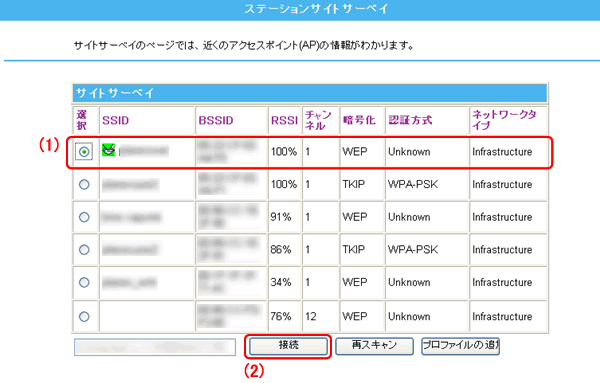Click the blurred SSID in the 34% row
Image resolution: width=600 pixels, height=383 pixels.
coord(129,283)
